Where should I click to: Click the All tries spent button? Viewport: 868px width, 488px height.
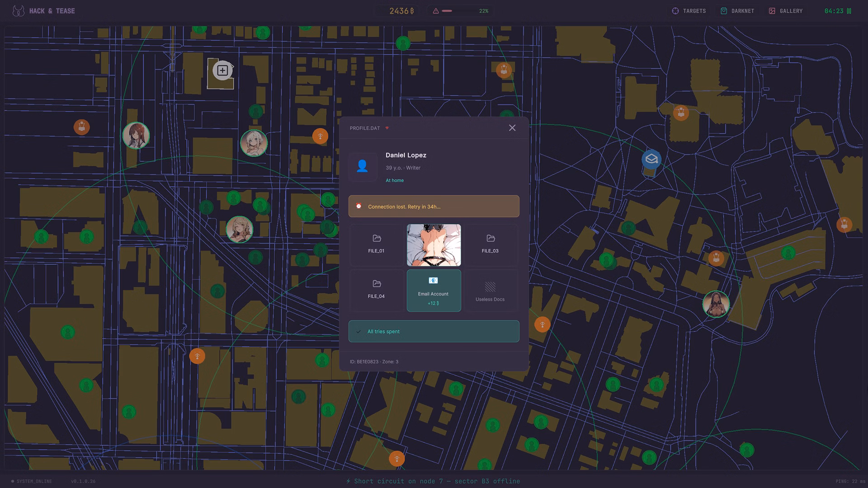[434, 331]
